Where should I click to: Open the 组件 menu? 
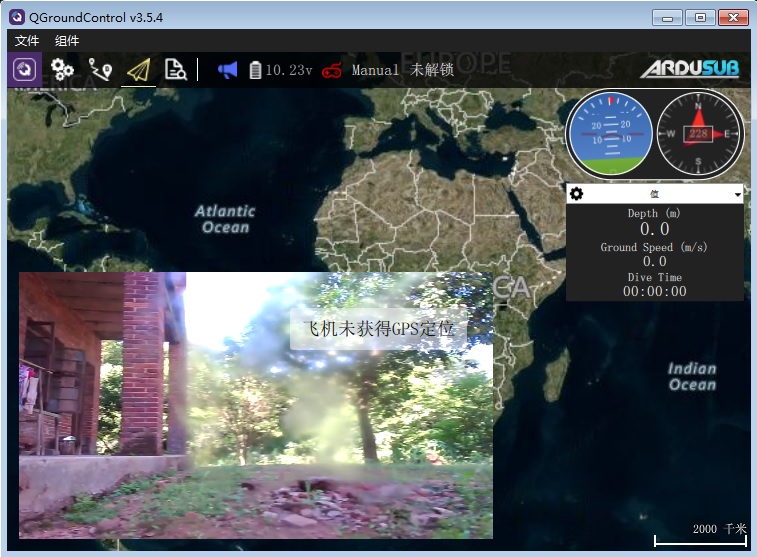67,41
